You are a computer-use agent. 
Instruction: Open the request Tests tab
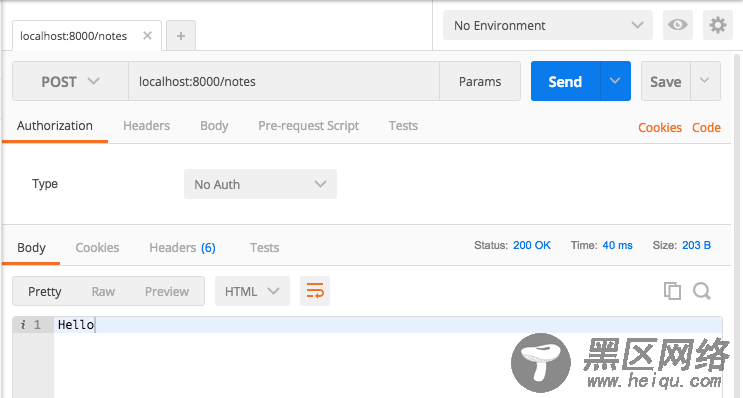click(x=403, y=126)
